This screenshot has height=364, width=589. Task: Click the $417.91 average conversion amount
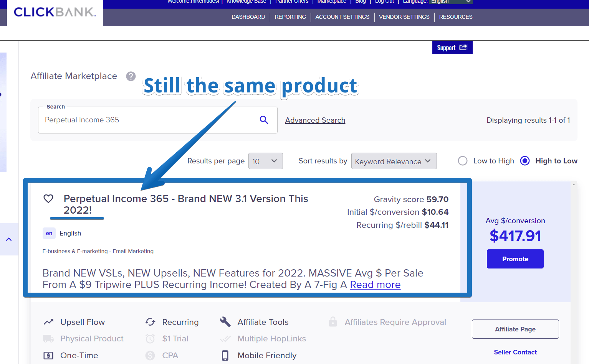pyautogui.click(x=515, y=236)
